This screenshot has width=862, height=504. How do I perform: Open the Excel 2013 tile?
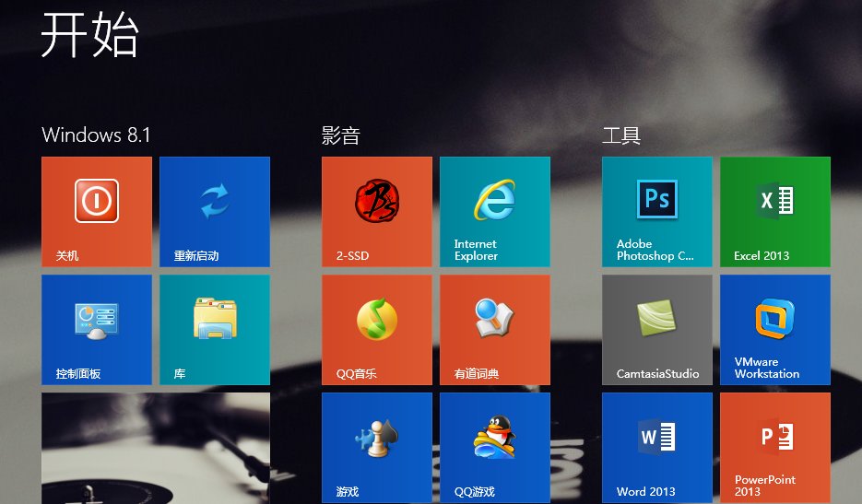pyautogui.click(x=775, y=212)
